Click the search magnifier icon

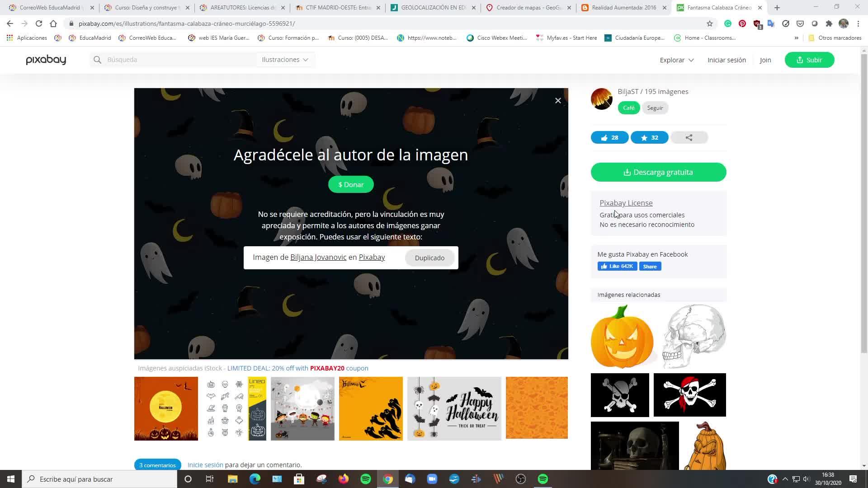coord(97,60)
